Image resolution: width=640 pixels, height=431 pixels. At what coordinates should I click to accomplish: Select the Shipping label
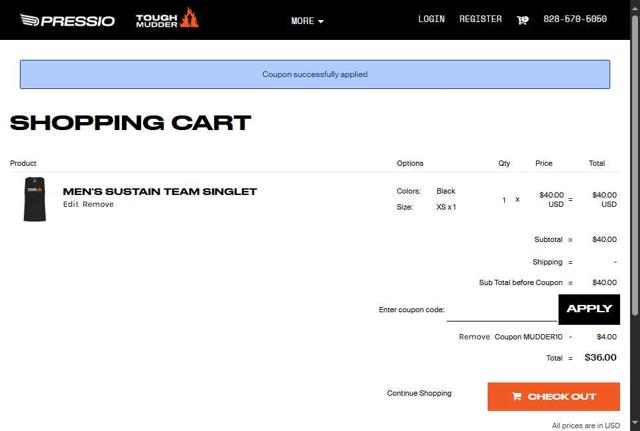tap(547, 262)
